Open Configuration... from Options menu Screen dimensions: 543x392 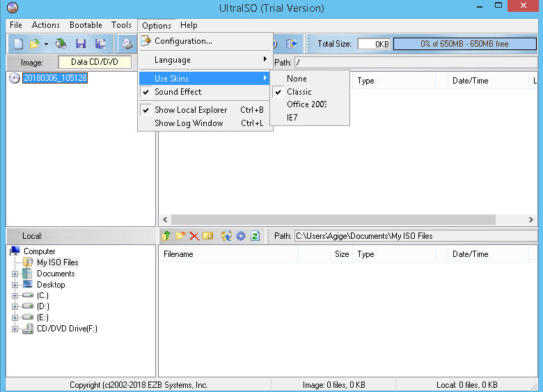(x=204, y=41)
